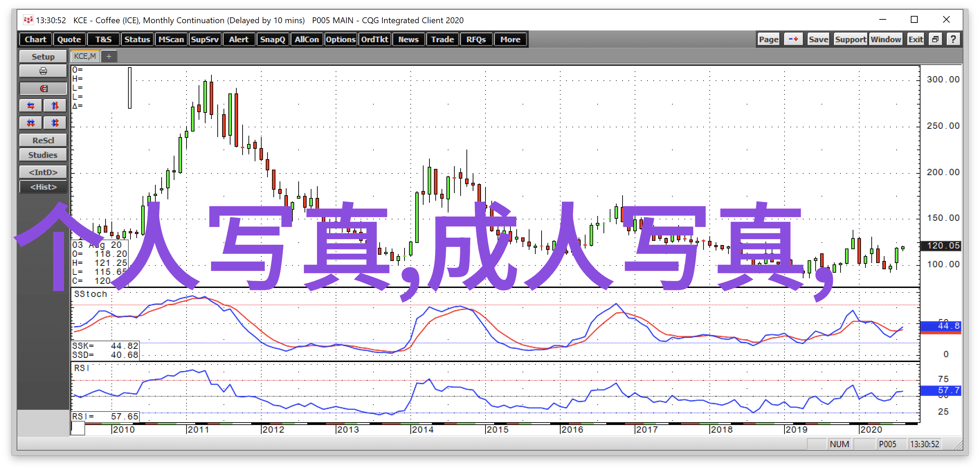Add a new chart tab with plus
Viewport: 980px width, 470px height.
(109, 56)
